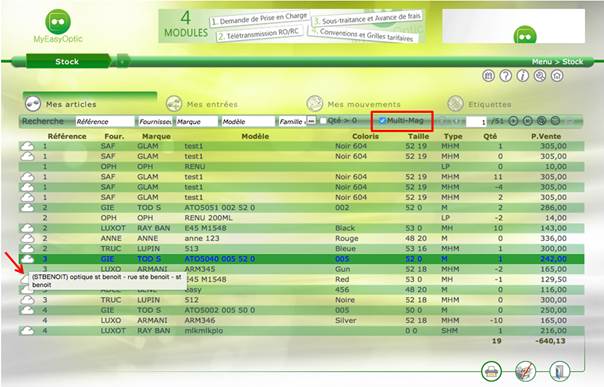604x387 pixels.
Task: Click the Fournisseur search field
Action: click(x=155, y=122)
